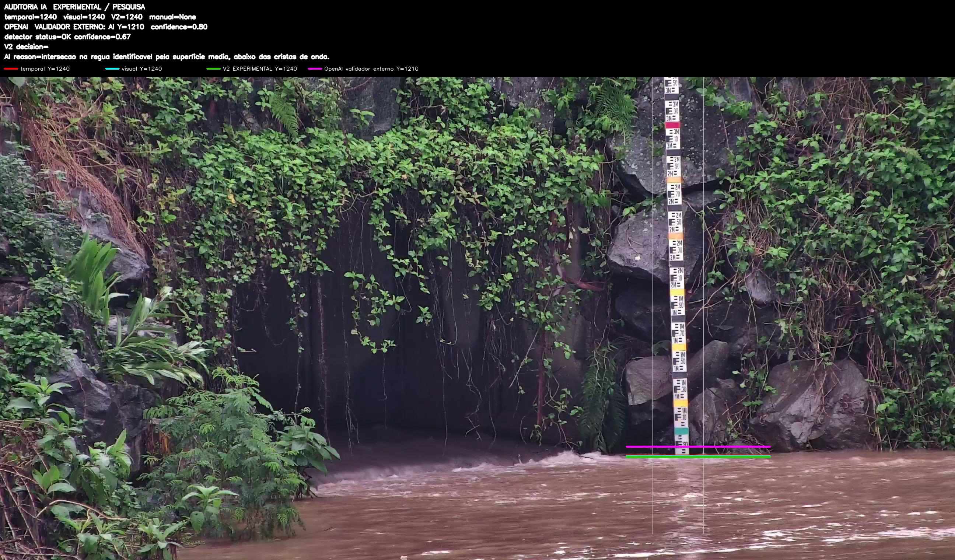Click the legend label "visual Y=1240"
The height and width of the screenshot is (560, 955).
(142, 69)
